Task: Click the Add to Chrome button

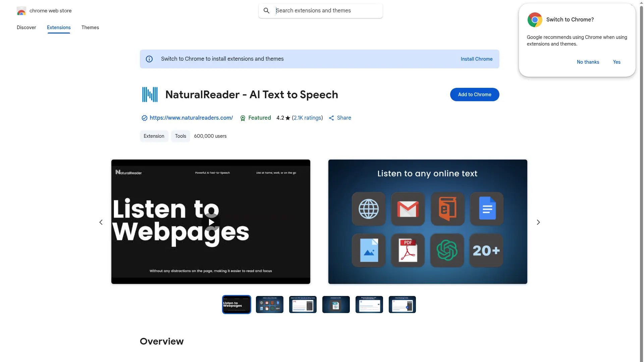Action: 474,95
